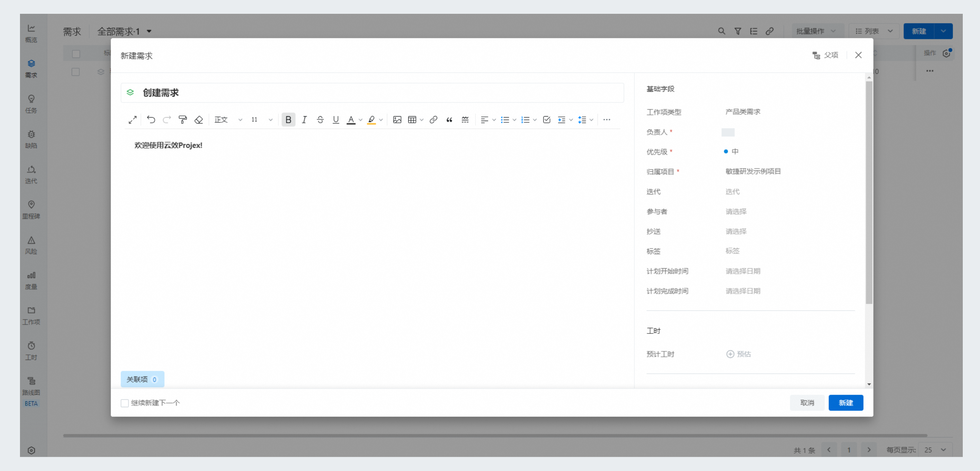This screenshot has height=471, width=980.
Task: Open the filter funnel icon
Action: [738, 31]
